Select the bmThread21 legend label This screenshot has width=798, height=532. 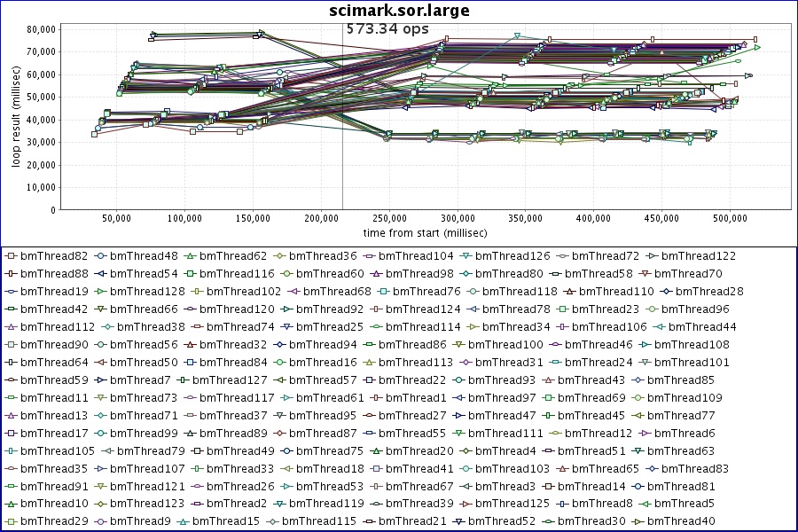point(412,521)
